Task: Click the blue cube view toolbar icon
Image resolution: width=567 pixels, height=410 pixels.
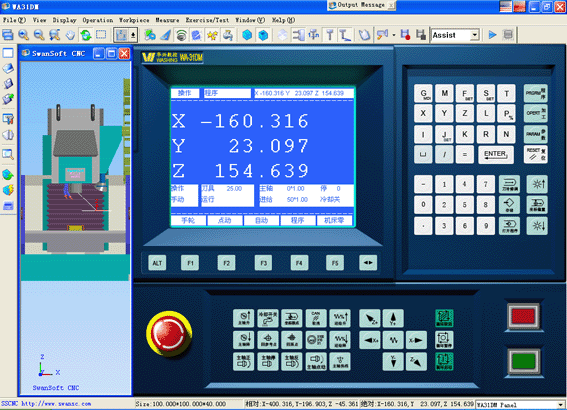Action: coord(247,35)
